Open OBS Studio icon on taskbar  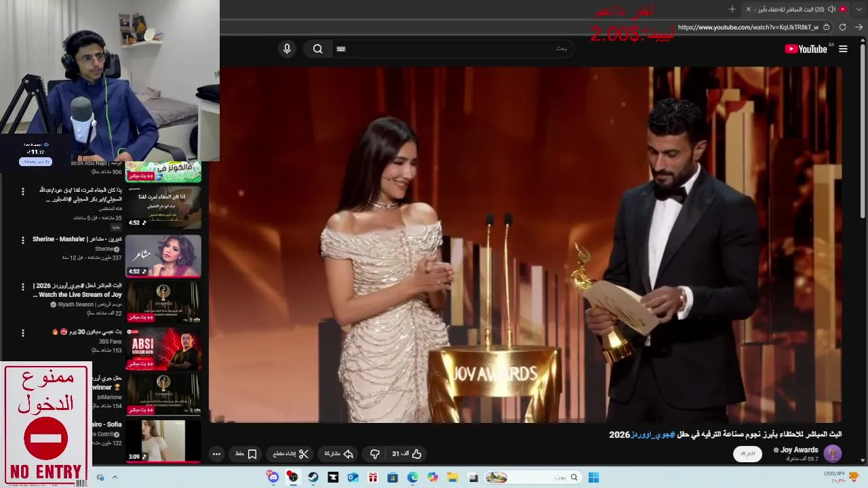[293, 477]
